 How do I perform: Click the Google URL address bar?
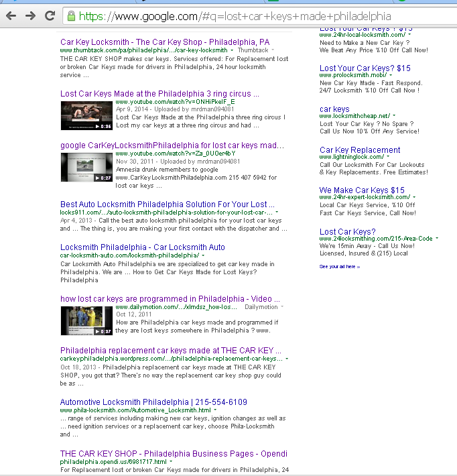click(x=259, y=16)
